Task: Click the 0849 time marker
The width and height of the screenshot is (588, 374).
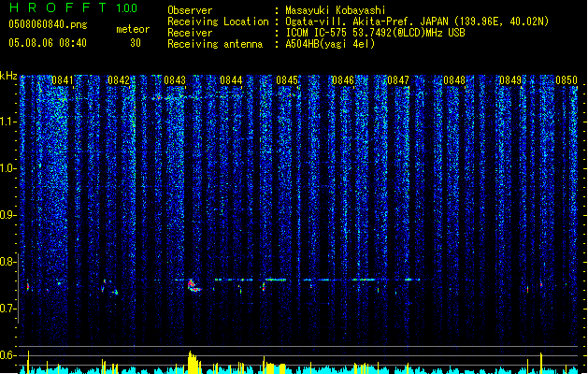Action: click(x=510, y=80)
